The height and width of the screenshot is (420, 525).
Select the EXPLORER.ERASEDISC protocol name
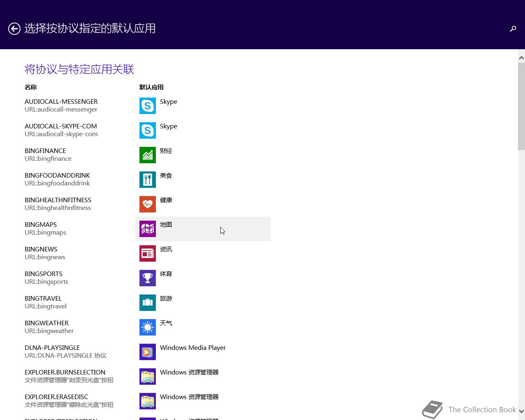[56, 397]
